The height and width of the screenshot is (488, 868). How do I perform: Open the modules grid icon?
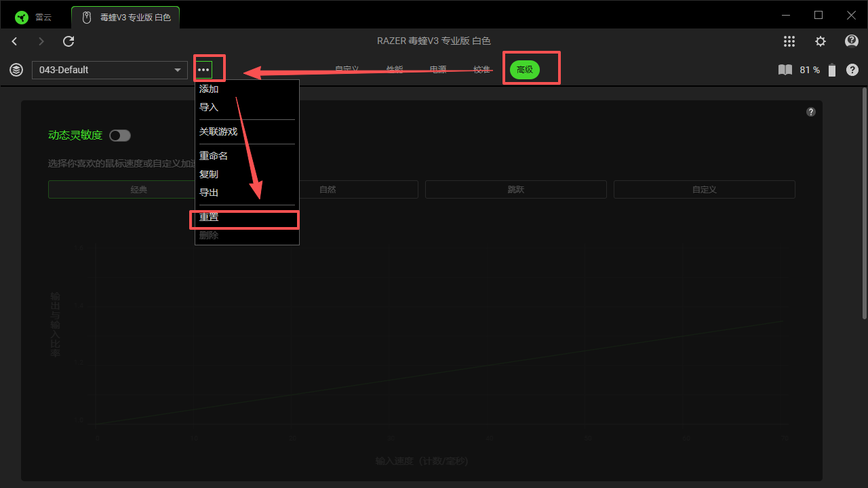(x=789, y=41)
